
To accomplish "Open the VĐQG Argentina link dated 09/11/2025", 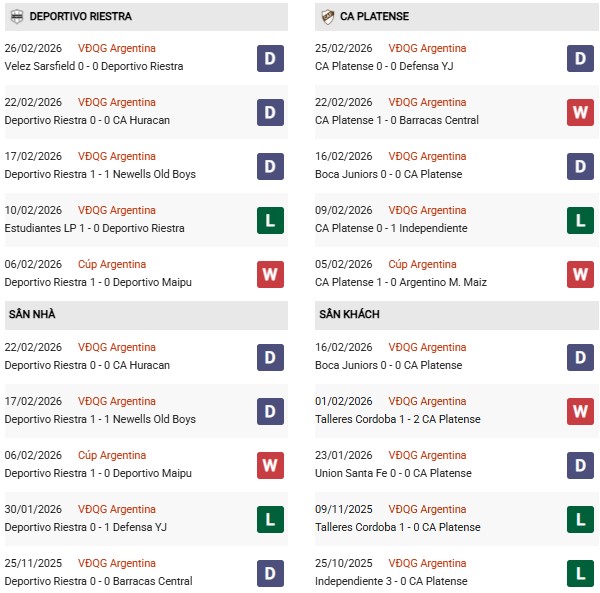I will [427, 509].
